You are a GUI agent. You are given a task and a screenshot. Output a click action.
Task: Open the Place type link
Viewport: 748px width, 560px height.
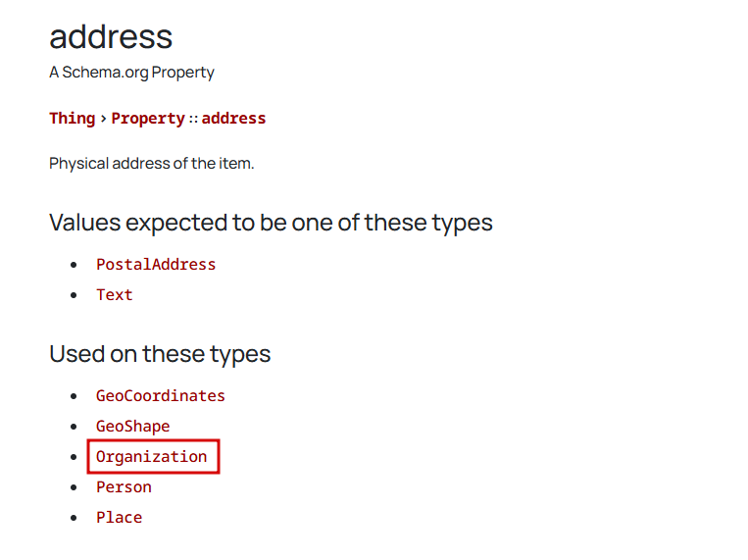119,518
